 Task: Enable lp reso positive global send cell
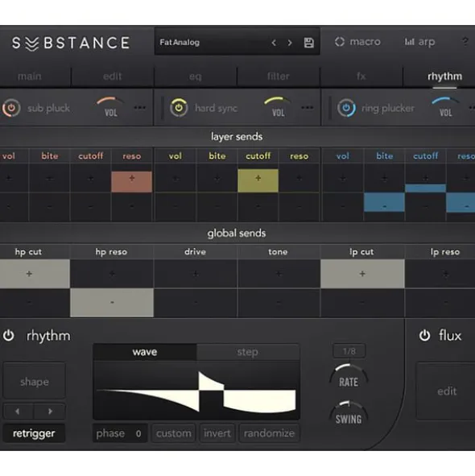pyautogui.click(x=440, y=274)
